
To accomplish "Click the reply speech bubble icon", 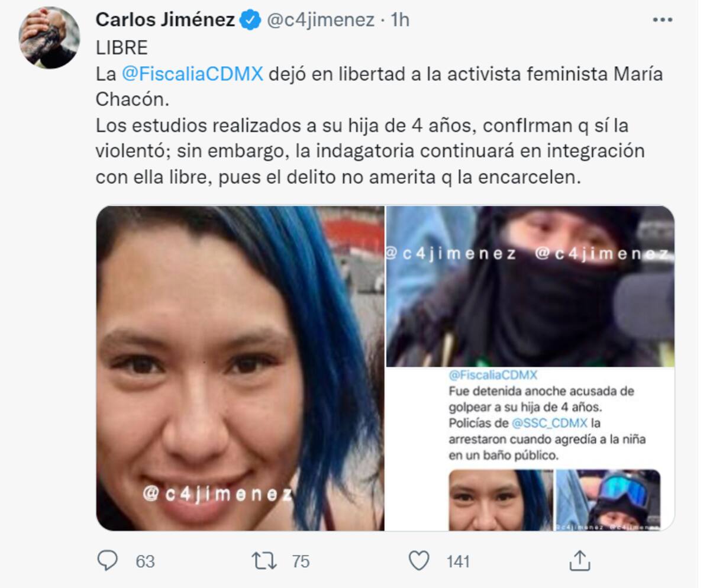I will tap(107, 560).
